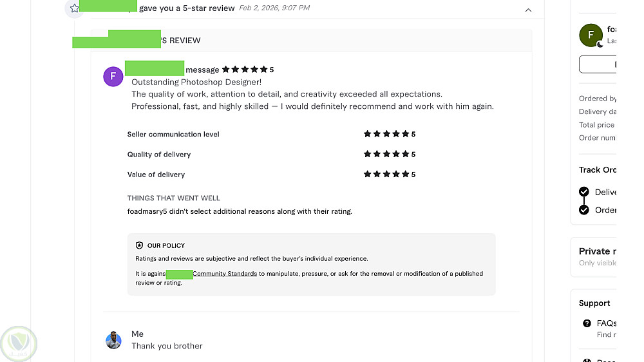
Task: Click the star icon beside the 5-star review notice
Action: tap(74, 8)
